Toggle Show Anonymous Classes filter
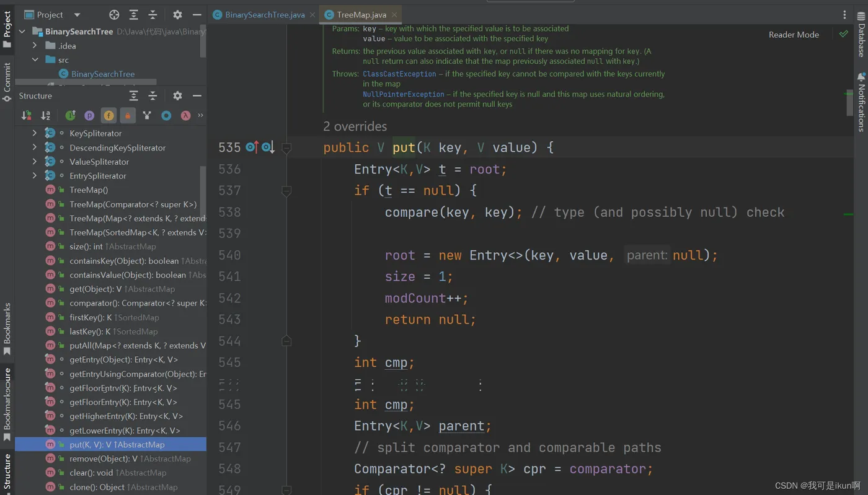 166,115
